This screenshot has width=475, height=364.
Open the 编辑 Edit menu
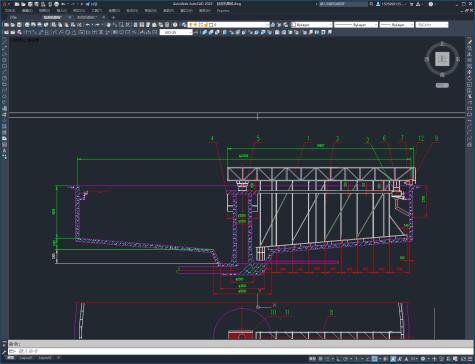tap(27, 11)
